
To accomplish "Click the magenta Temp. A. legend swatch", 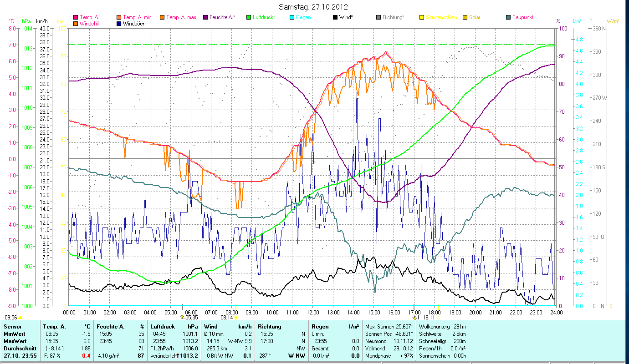I will coord(76,18).
